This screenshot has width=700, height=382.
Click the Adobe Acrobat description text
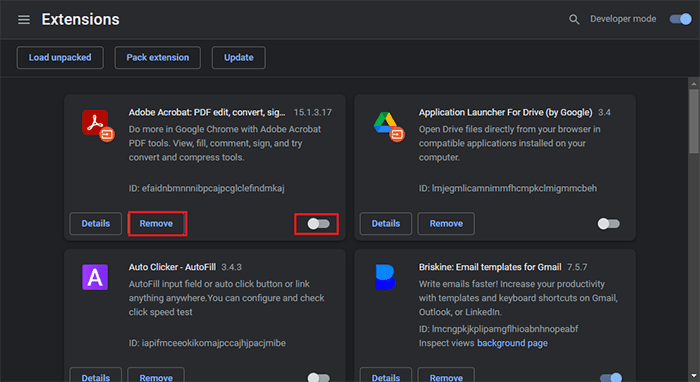pyautogui.click(x=225, y=143)
